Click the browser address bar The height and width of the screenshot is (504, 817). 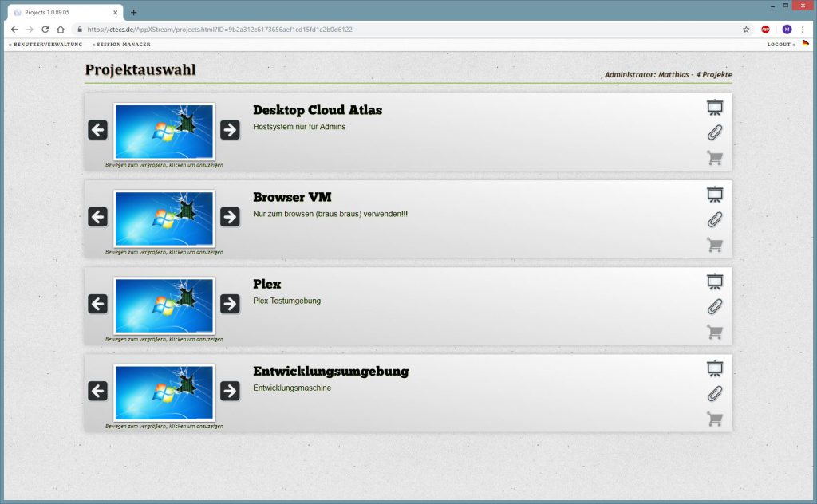point(399,29)
